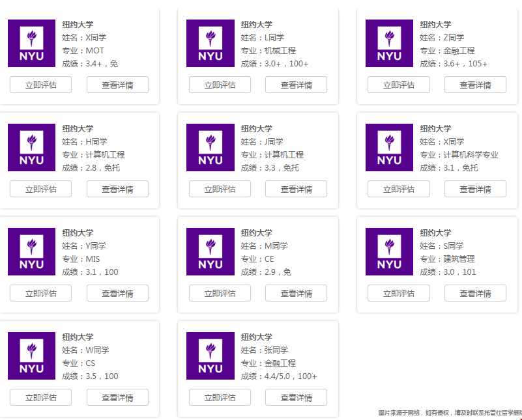
Task: Click 立即评估 on X同学's MOT card
Action: [40, 85]
